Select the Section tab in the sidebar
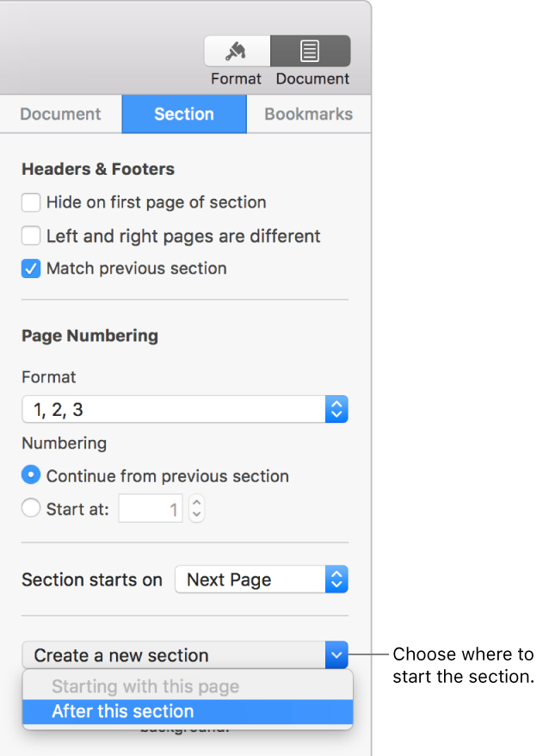 [x=183, y=114]
